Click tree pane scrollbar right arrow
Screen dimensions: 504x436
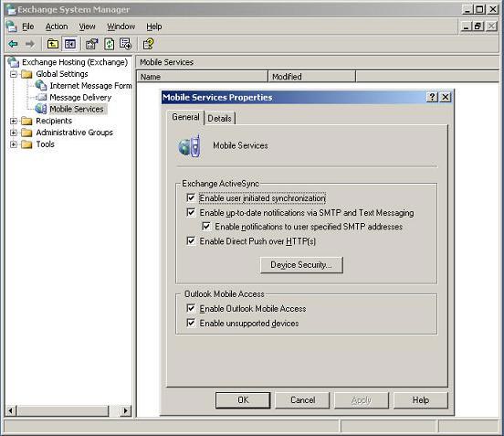point(126,410)
